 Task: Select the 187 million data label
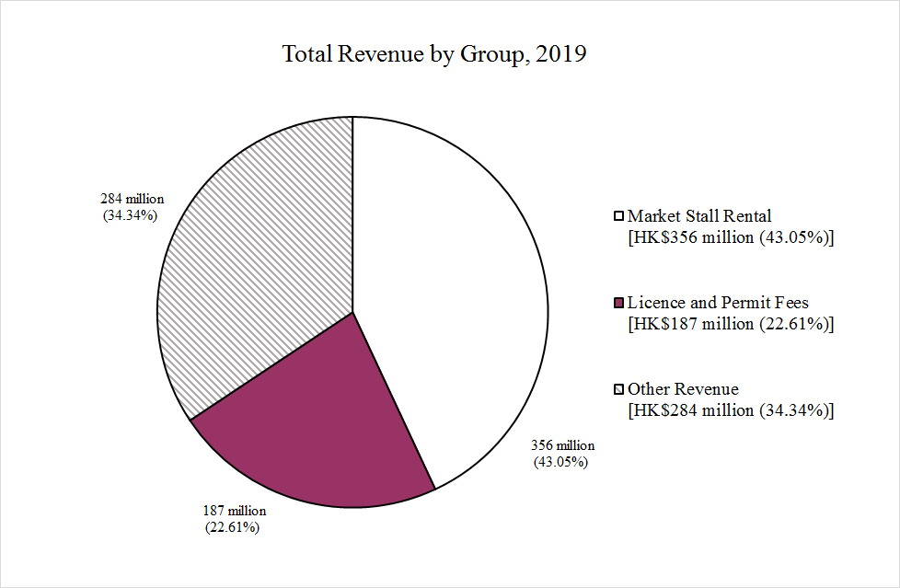[234, 511]
